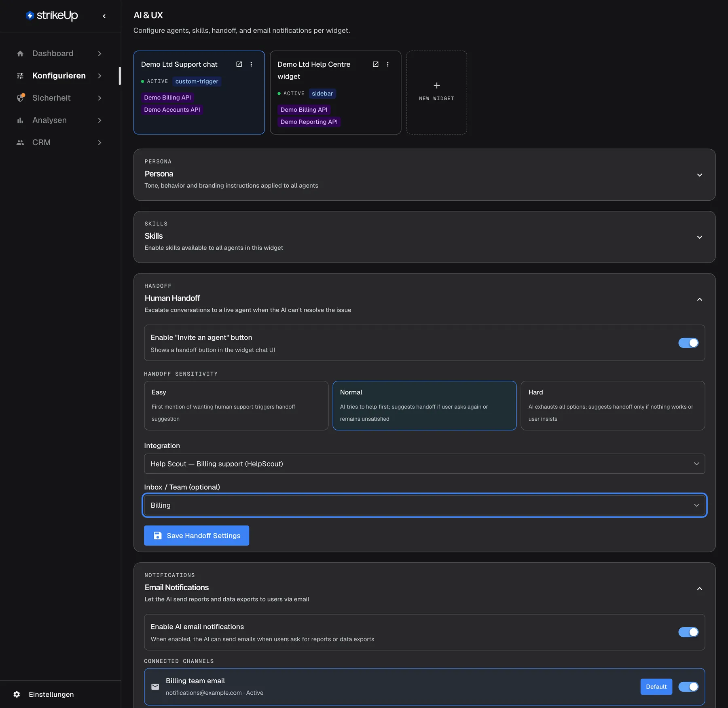Toggle Enable AI email notifications switch
The width and height of the screenshot is (728, 708).
point(688,632)
